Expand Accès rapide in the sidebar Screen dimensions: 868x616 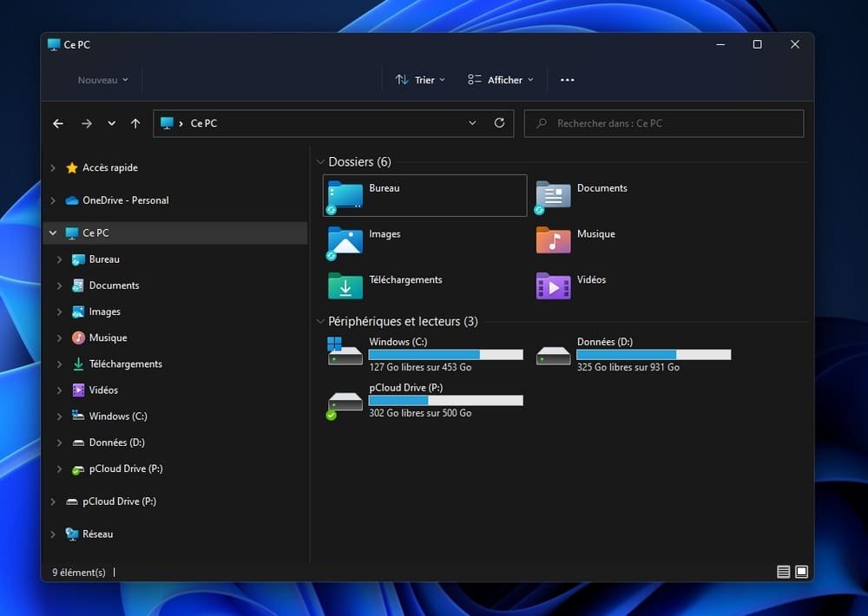53,167
